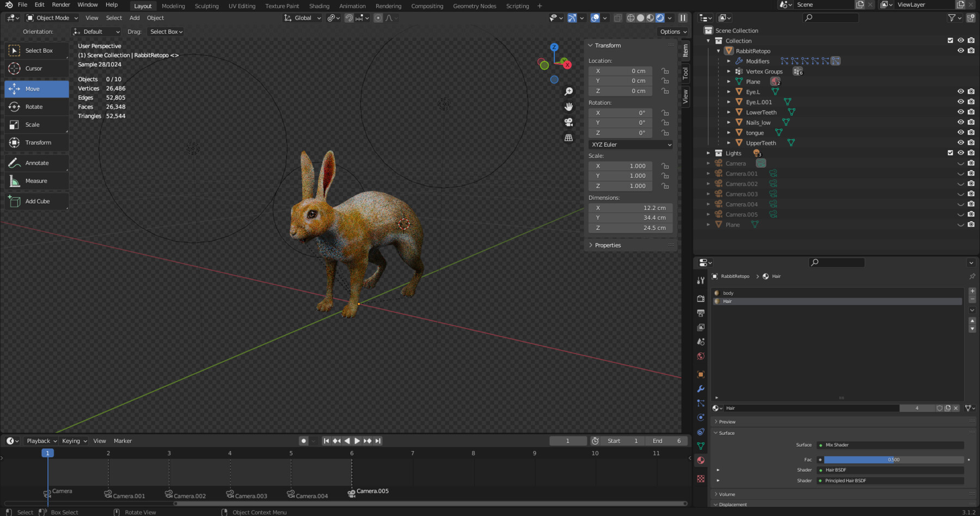Toggle Proportional Editing in the viewport header

(378, 18)
